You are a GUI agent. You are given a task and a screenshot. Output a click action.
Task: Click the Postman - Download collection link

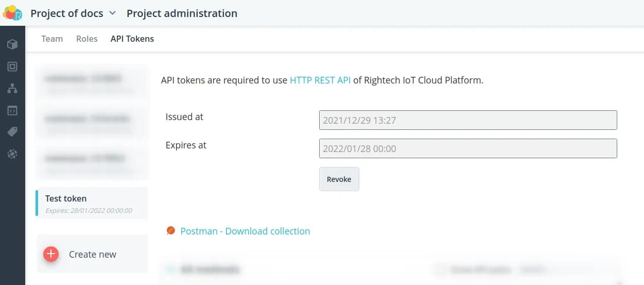[245, 231]
